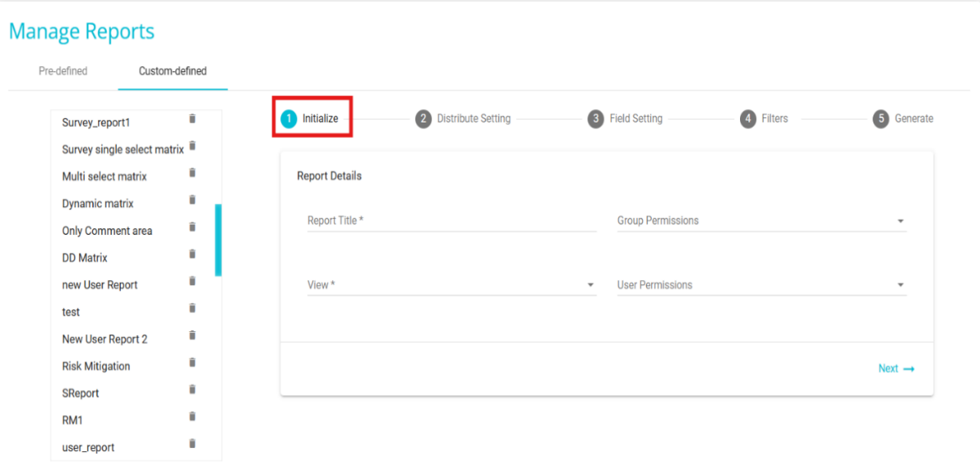Open the User Permissions dropdown
The width and height of the screenshot is (980, 473).
pos(761,285)
